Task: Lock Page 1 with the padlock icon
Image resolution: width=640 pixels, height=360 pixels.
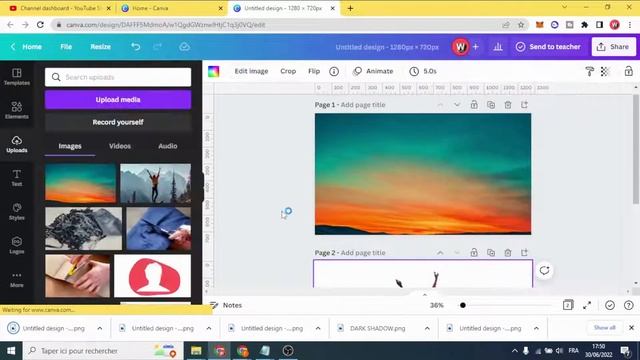Action: point(474,105)
